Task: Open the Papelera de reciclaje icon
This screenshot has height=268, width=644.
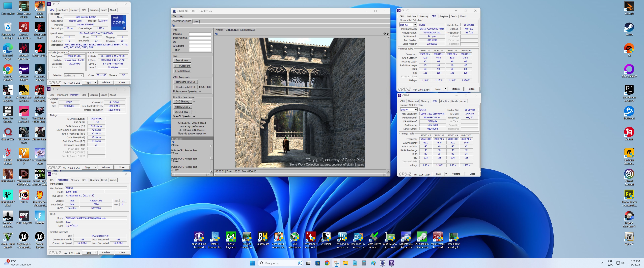Action: pyautogui.click(x=8, y=30)
